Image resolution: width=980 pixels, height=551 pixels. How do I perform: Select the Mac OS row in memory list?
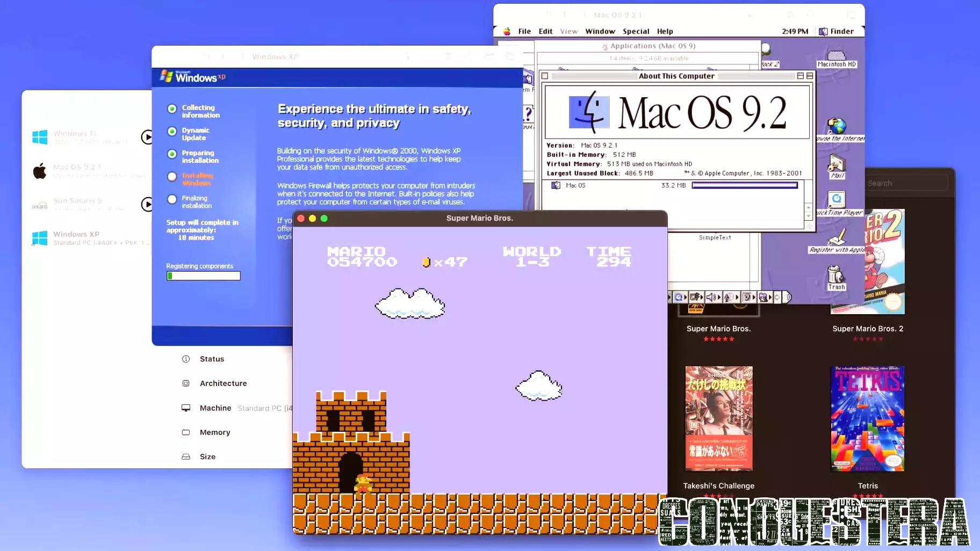click(x=674, y=185)
